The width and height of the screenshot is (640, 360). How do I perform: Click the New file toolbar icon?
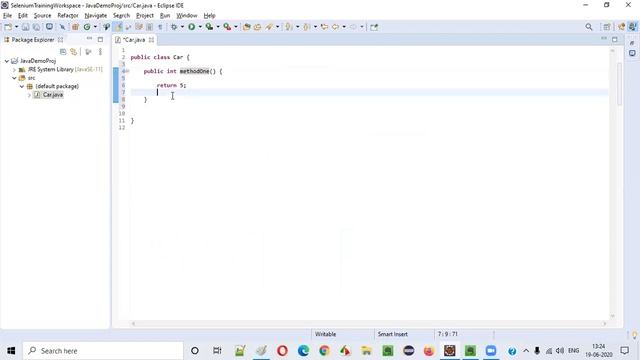tap(8, 27)
